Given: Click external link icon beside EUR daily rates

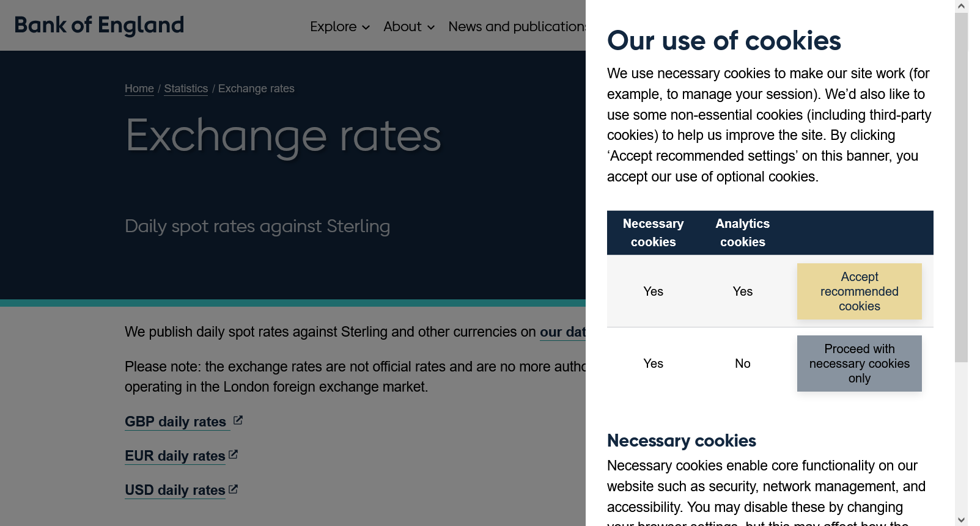Looking at the screenshot, I should tap(233, 455).
